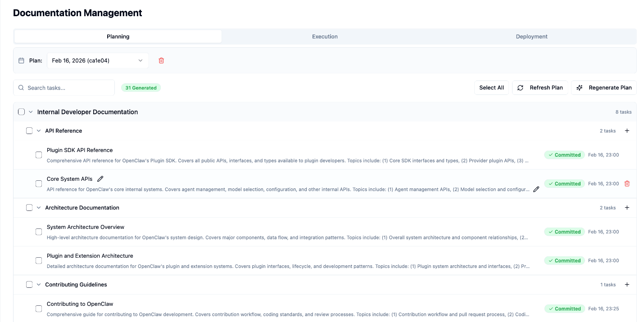
Task: Delete the selected plan with red trash icon
Action: coord(161,61)
